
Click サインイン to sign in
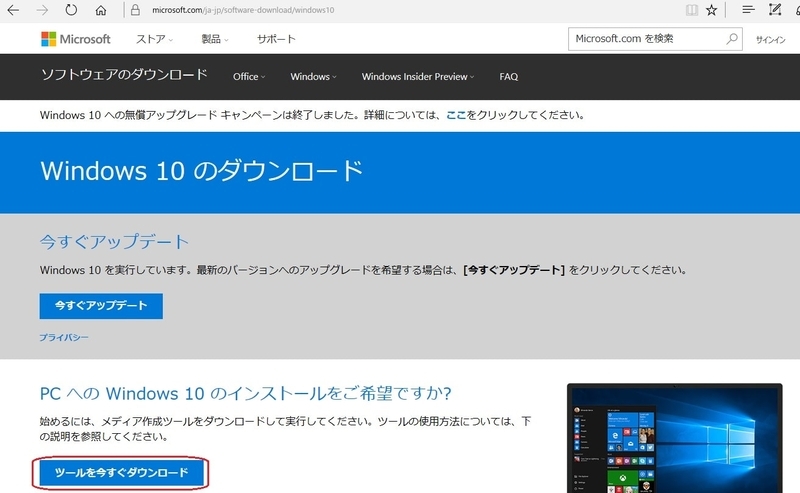pyautogui.click(x=770, y=39)
